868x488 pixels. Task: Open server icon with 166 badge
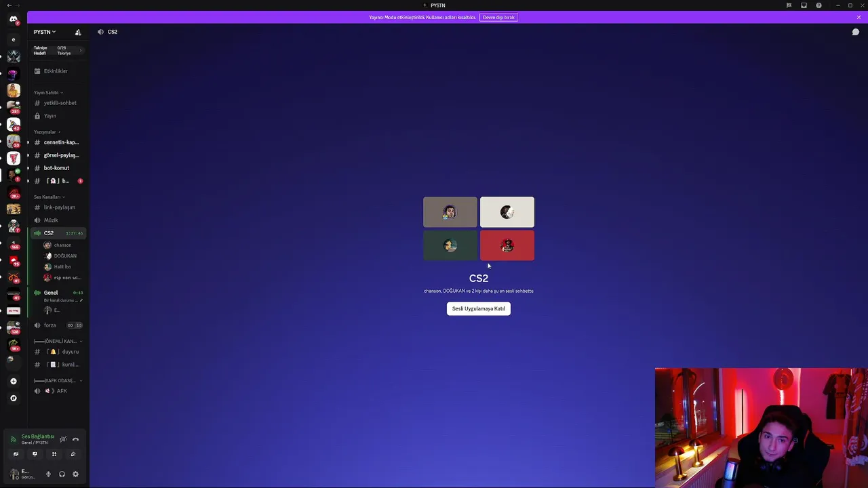click(x=14, y=243)
